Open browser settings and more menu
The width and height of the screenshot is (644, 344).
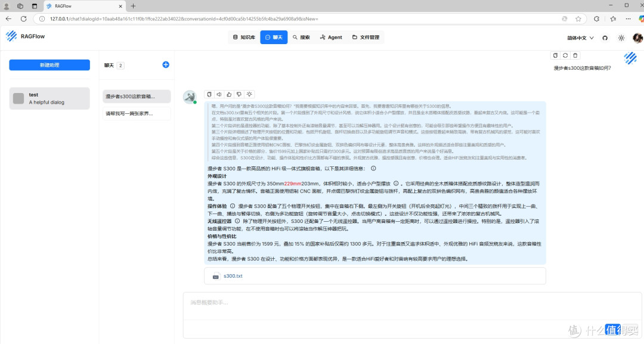point(628,19)
